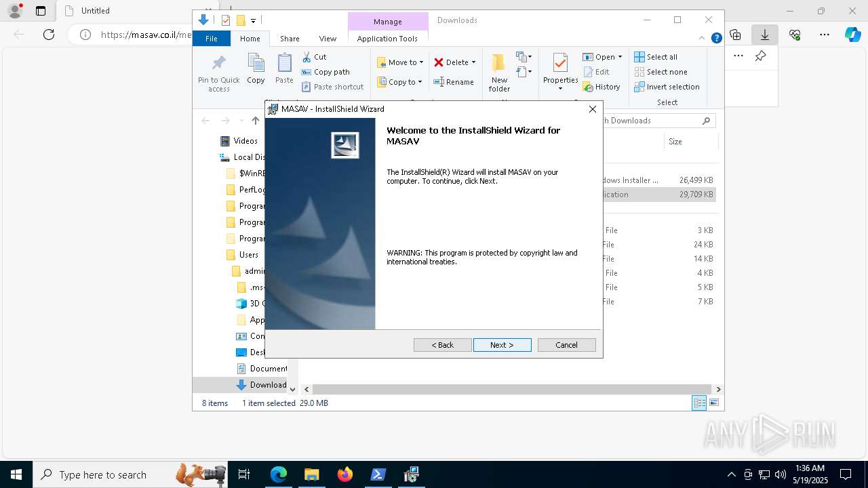Click the navigation pane scroll-down arrow
This screenshot has height=488, width=868.
(292, 389)
